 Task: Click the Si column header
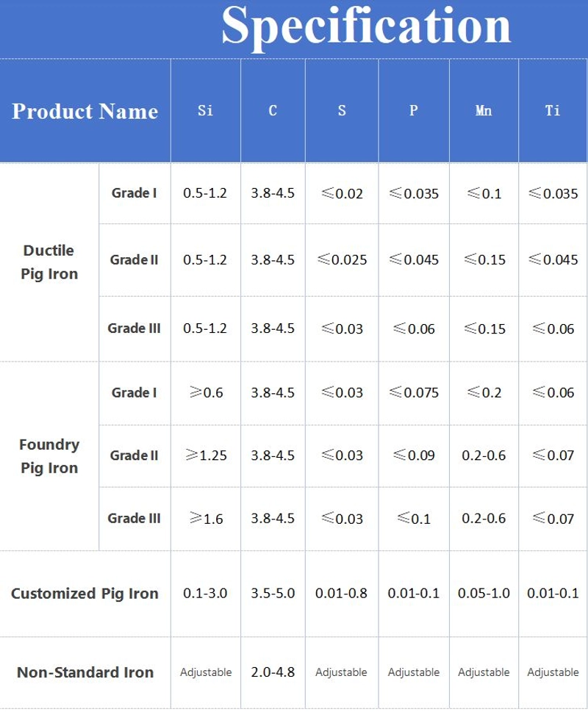tap(205, 110)
